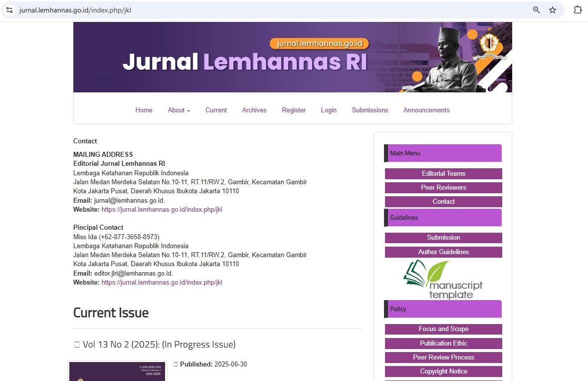
Task: Click the manuscript template logo
Action: [x=443, y=280]
